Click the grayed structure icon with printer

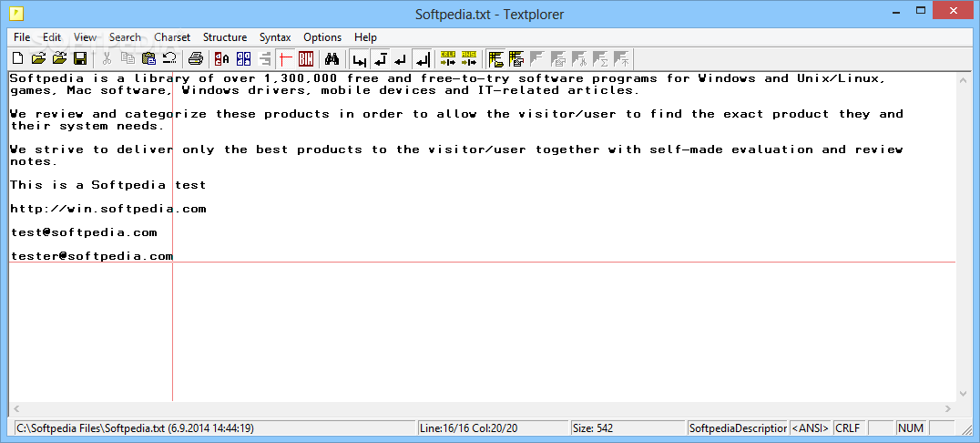(558, 59)
